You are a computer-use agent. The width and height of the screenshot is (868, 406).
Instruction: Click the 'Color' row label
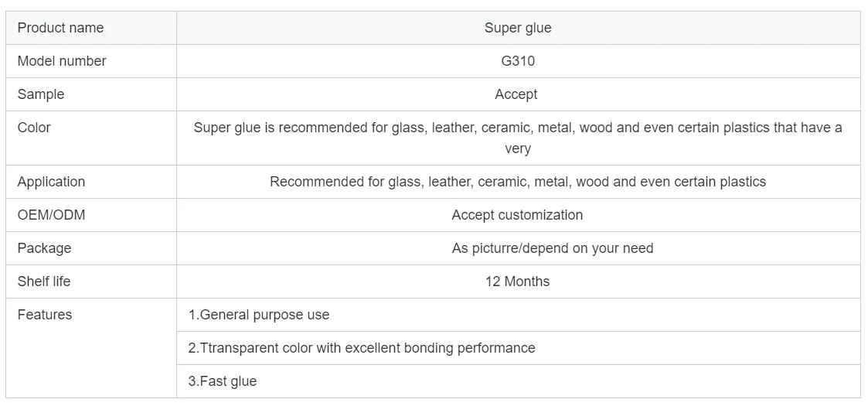34,128
